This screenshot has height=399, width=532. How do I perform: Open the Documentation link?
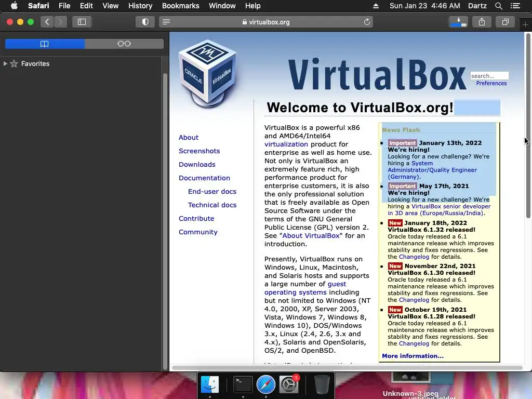[204, 178]
